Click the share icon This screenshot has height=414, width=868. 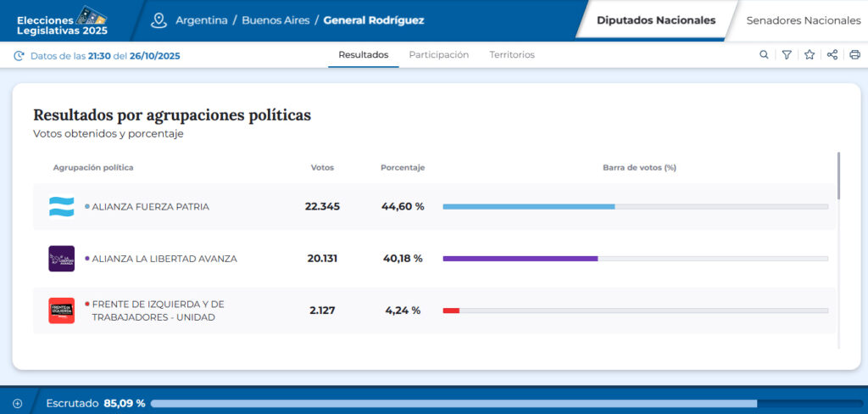click(832, 55)
